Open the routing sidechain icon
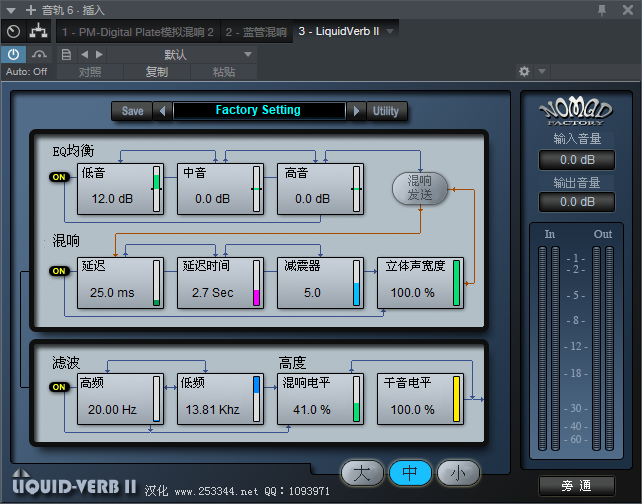The height and width of the screenshot is (504, 642). pyautogui.click(x=38, y=32)
